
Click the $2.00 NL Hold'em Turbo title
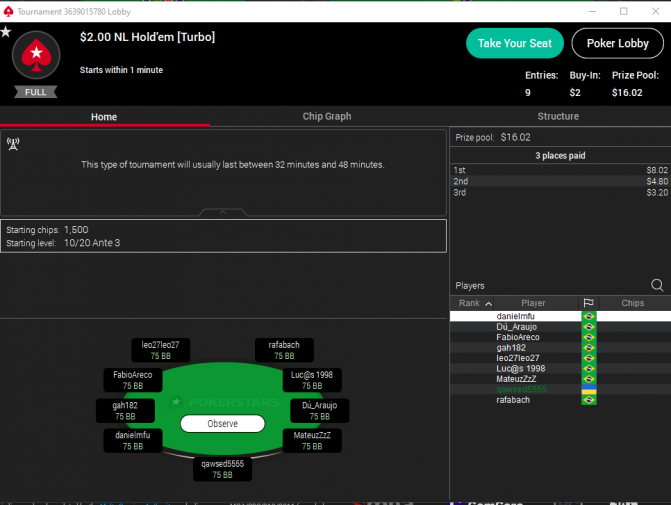coord(147,37)
